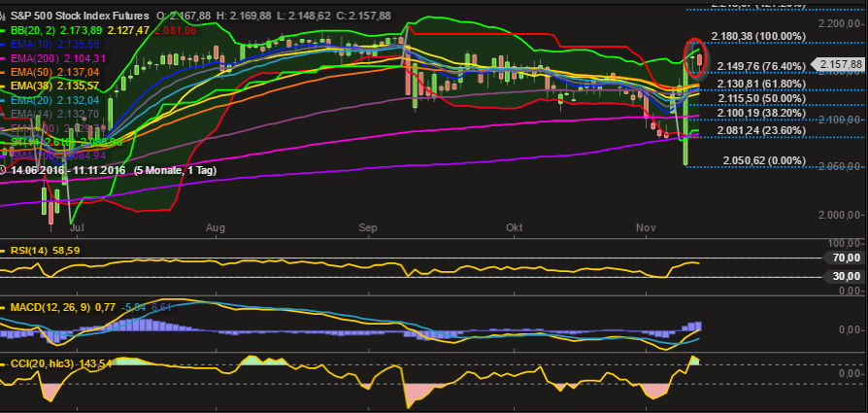The image size is (868, 413).
Task: Click the Jul label on time axis
Action: click(x=77, y=227)
